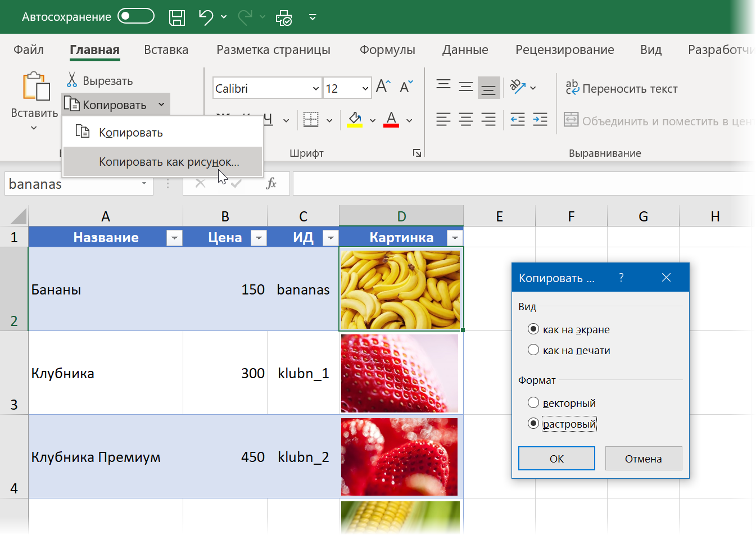Click cell containing 'Клубника Премиум'
The image size is (756, 535).
click(x=106, y=457)
